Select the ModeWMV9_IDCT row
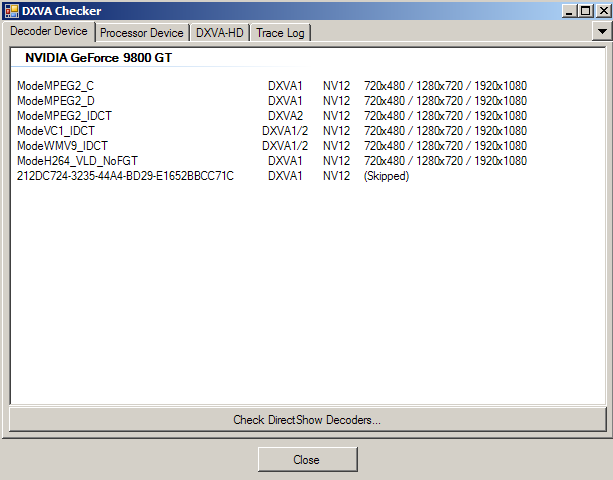613x480 pixels. coord(272,146)
